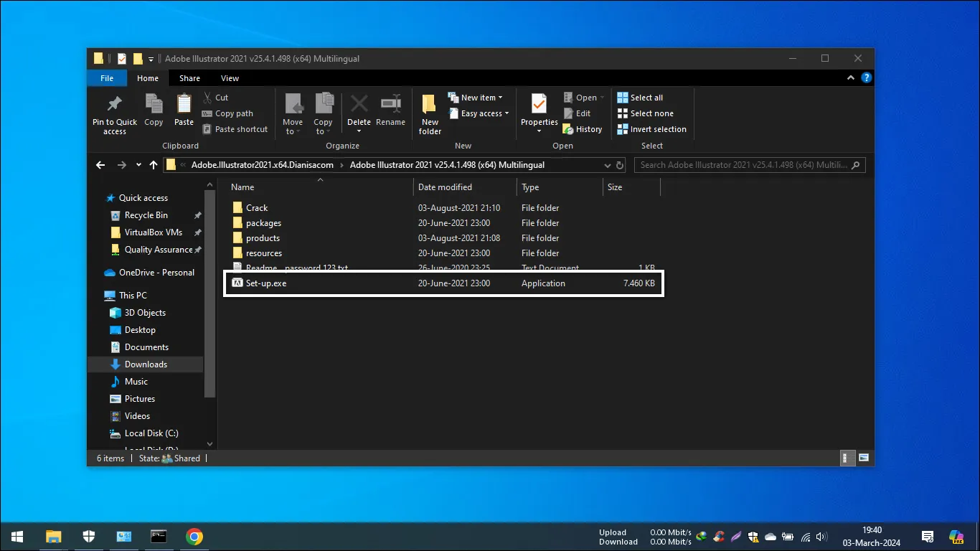Expand the address bar history dropdown
This screenshot has width=980, height=551.
point(607,165)
